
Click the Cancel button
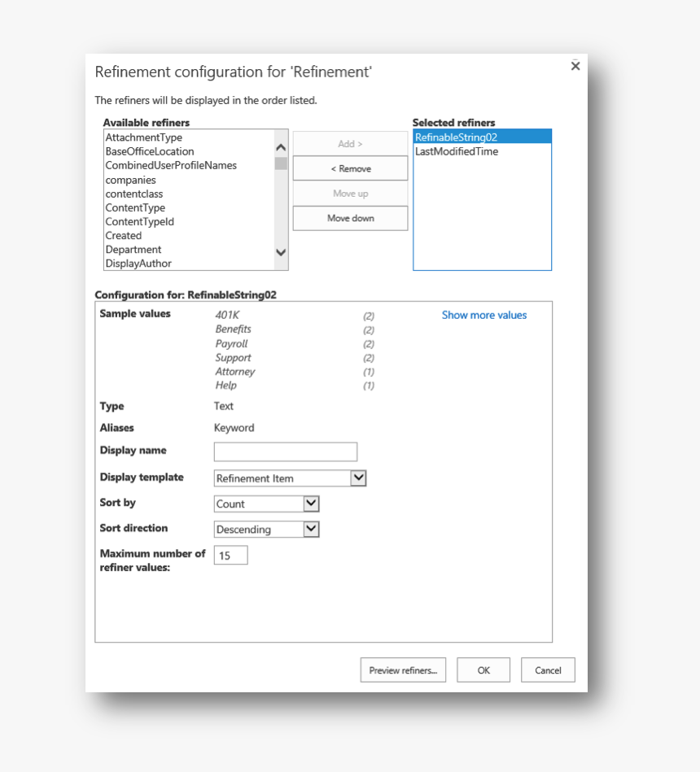[x=548, y=670]
